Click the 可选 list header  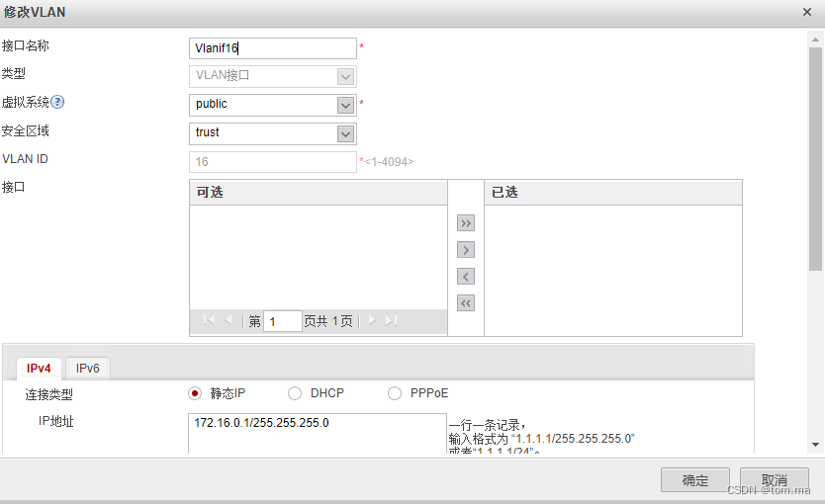(319, 193)
